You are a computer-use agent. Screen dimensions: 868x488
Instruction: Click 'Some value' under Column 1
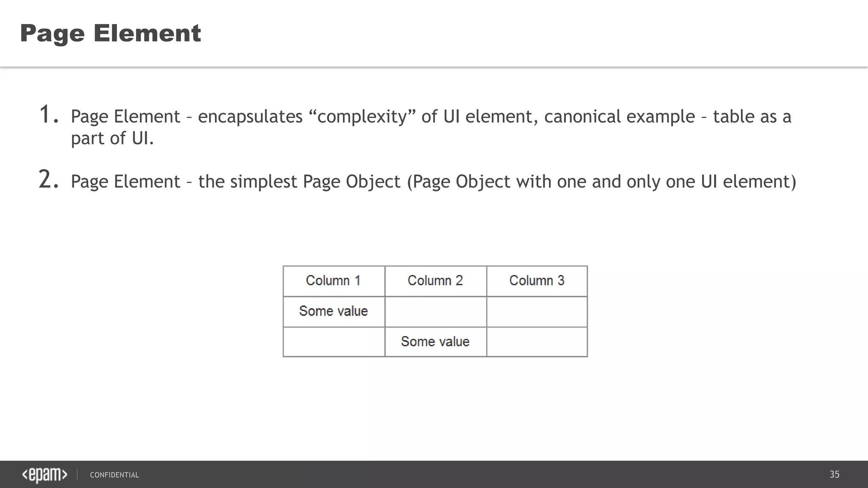[334, 311]
